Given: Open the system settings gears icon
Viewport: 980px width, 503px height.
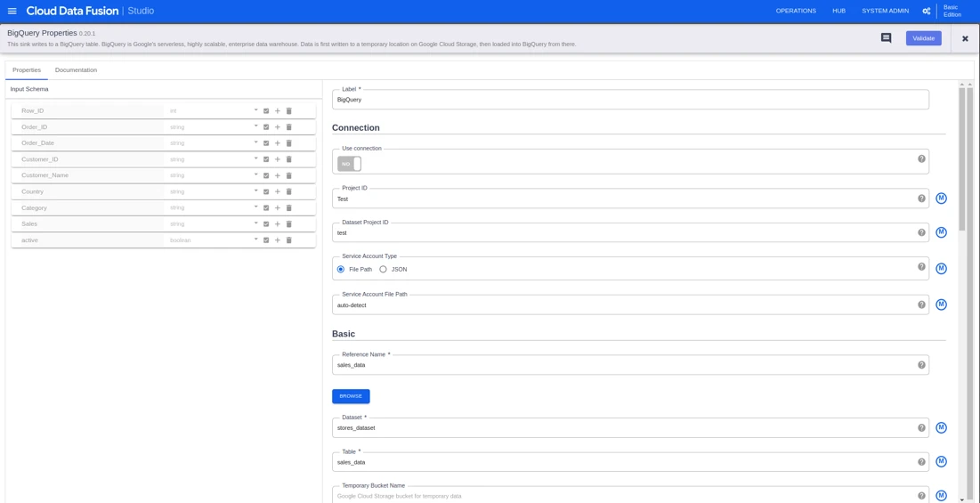Looking at the screenshot, I should pyautogui.click(x=927, y=12).
